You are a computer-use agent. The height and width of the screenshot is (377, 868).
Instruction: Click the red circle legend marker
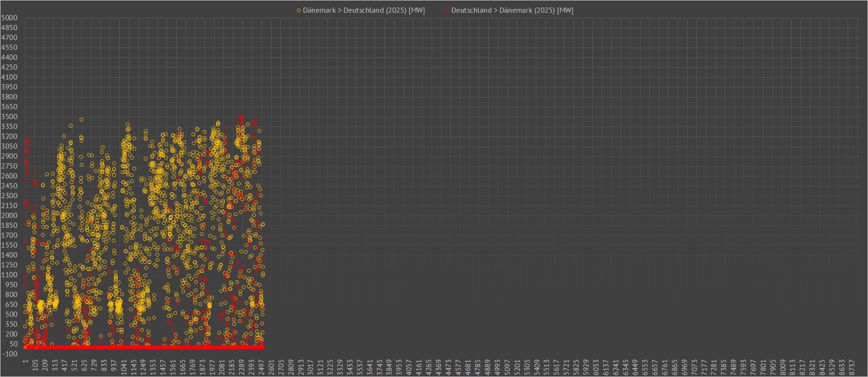(447, 10)
